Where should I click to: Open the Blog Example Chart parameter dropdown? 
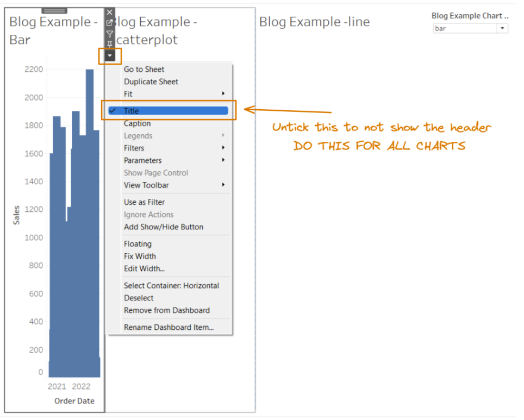pyautogui.click(x=502, y=28)
